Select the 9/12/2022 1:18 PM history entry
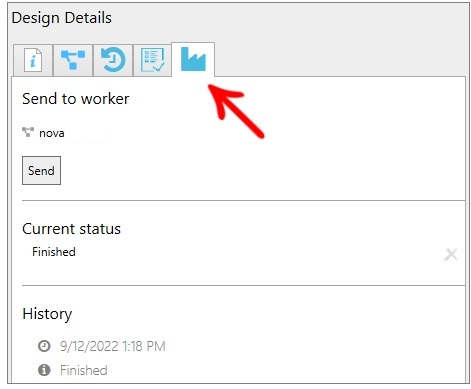Viewport: 471px width, 389px height. click(113, 346)
